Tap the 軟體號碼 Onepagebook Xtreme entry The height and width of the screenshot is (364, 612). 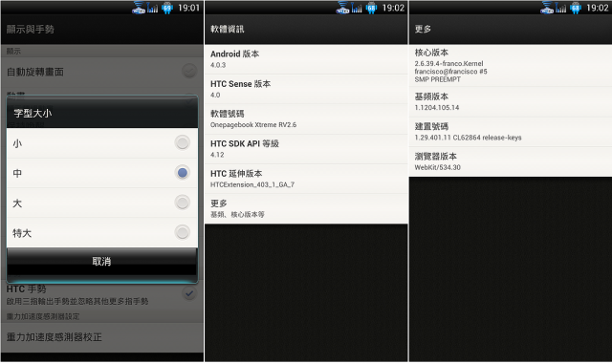[306, 119]
